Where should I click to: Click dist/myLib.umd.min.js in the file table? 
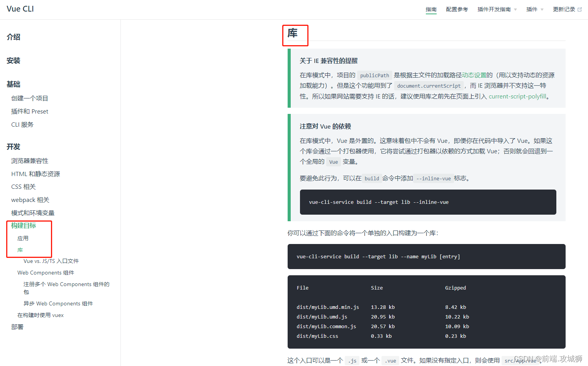point(328,307)
